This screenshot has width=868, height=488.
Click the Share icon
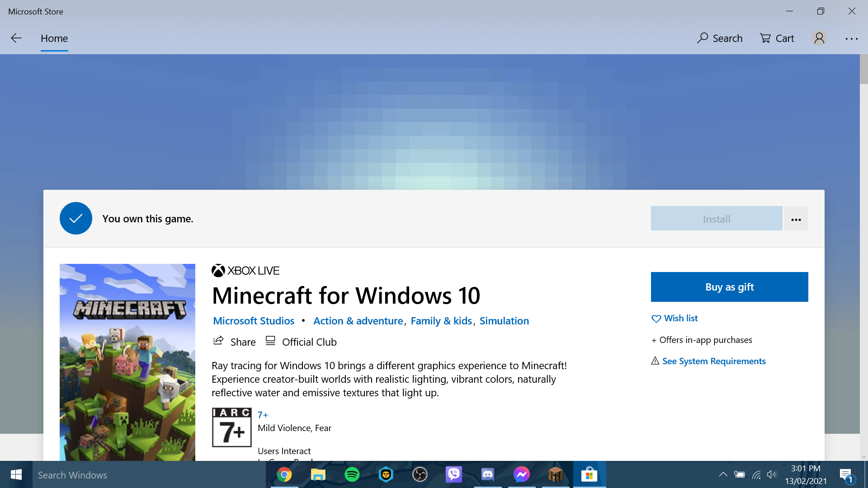pyautogui.click(x=219, y=341)
